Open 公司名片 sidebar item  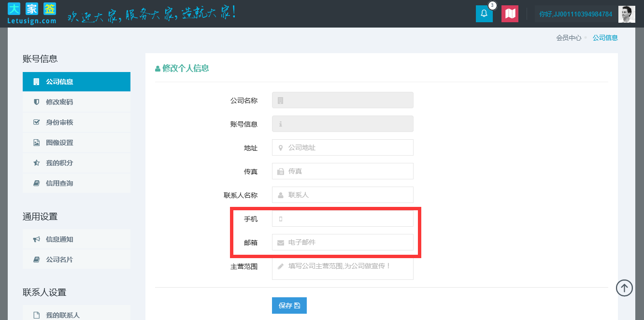click(x=76, y=260)
